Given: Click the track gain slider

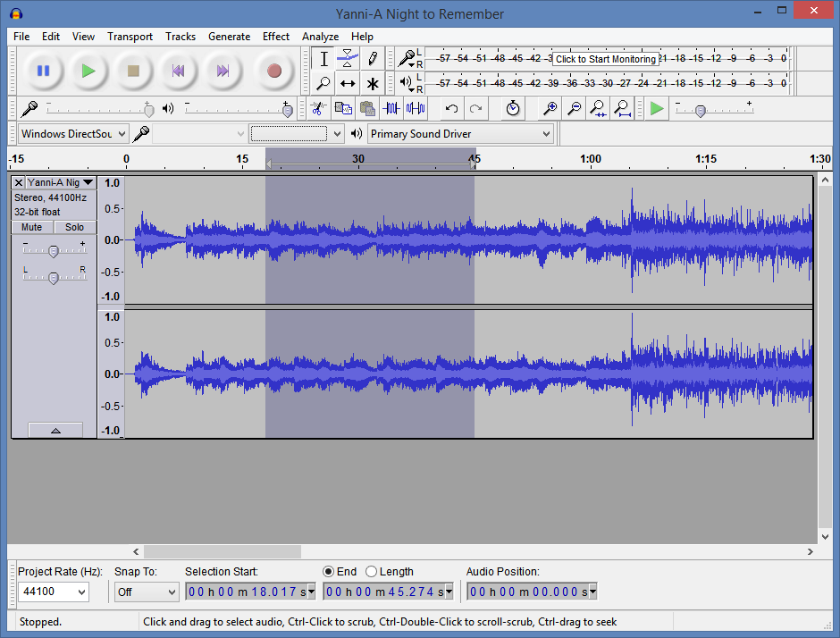Looking at the screenshot, I should pyautogui.click(x=55, y=250).
